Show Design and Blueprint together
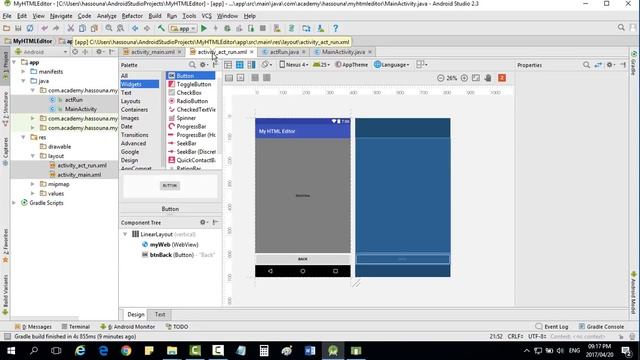This screenshot has width=640, height=360. [251, 64]
